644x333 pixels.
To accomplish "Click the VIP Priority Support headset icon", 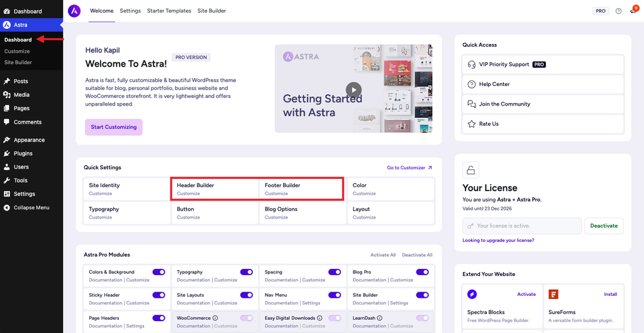I will 472,64.
